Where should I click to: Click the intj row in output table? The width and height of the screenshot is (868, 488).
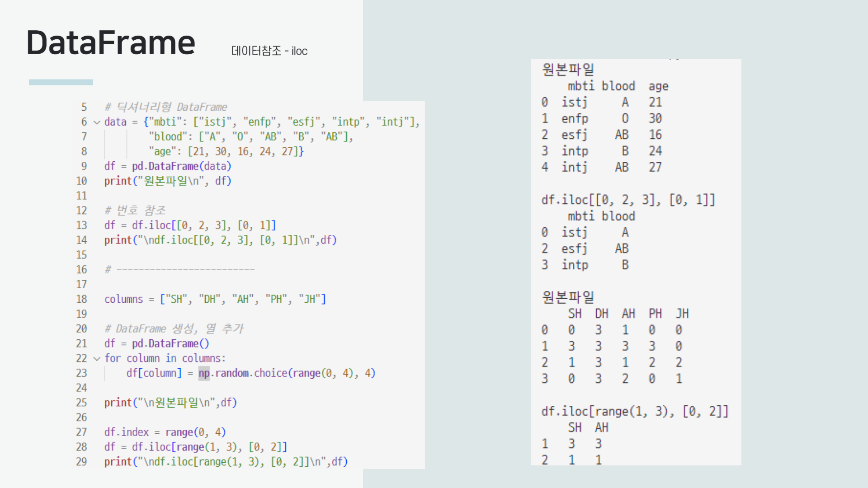pyautogui.click(x=574, y=168)
